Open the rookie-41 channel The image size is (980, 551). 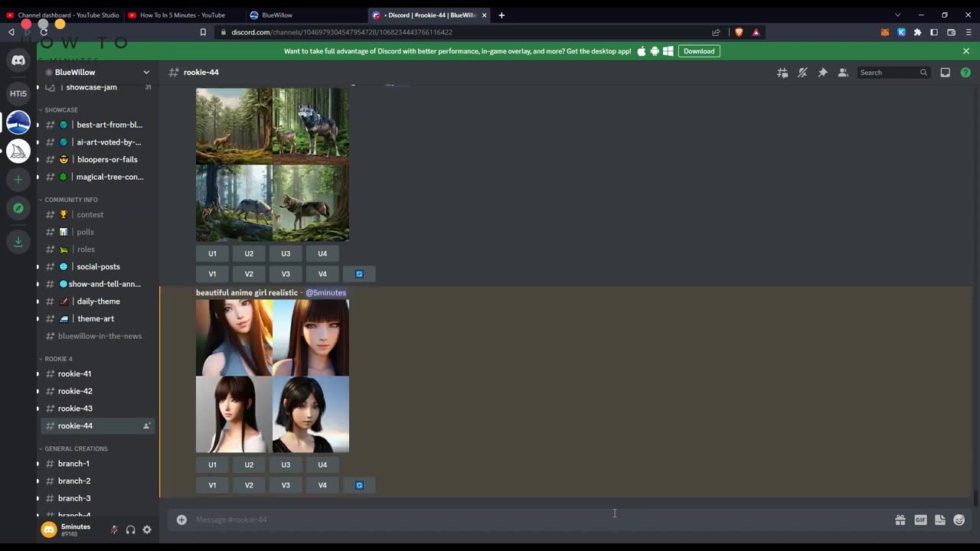(x=96, y=374)
